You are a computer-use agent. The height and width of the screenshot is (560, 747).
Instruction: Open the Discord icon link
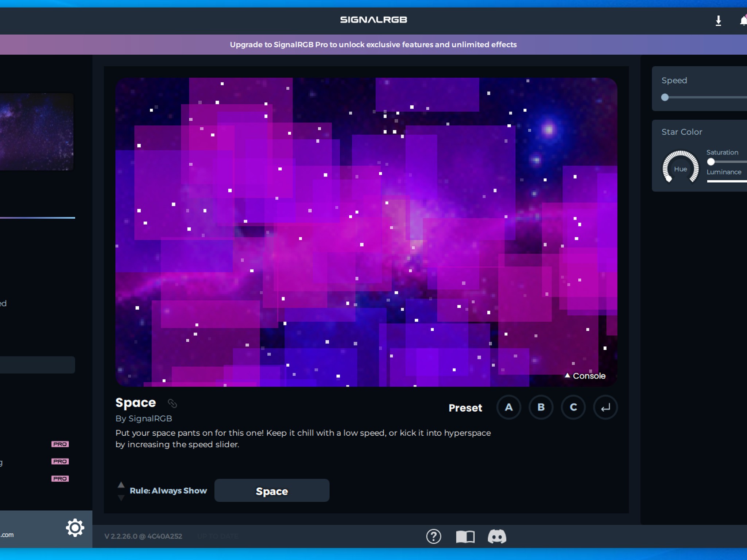497,536
